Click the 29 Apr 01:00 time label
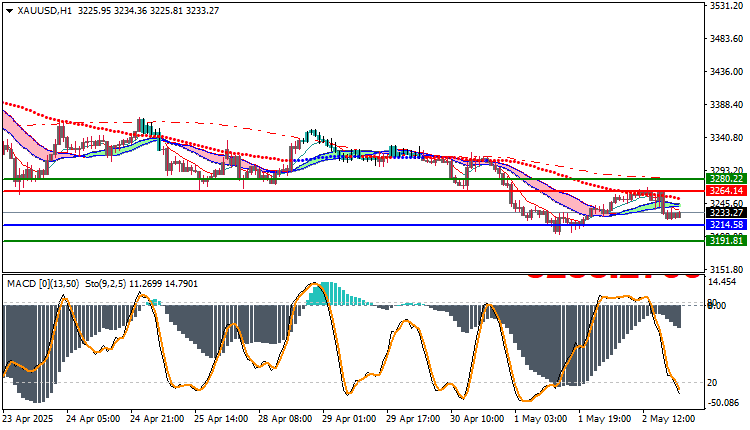750x430 pixels. (349, 419)
